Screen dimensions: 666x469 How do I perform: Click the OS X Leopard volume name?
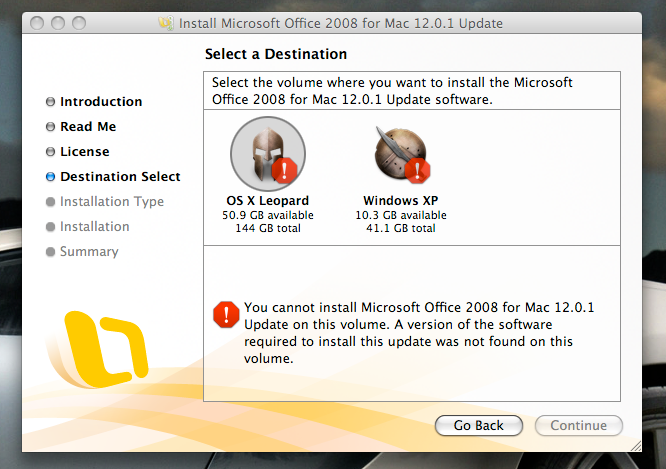pyautogui.click(x=268, y=201)
